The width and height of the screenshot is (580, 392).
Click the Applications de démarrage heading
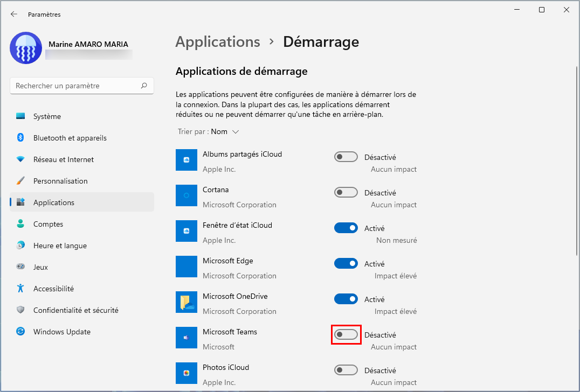click(241, 71)
